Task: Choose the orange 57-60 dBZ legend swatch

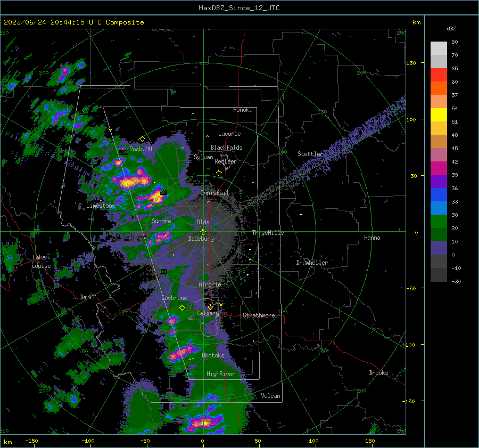Action: click(x=439, y=88)
